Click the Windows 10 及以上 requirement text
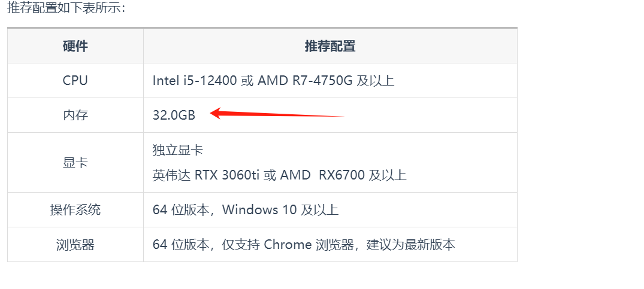The height and width of the screenshot is (289, 644). click(280, 210)
